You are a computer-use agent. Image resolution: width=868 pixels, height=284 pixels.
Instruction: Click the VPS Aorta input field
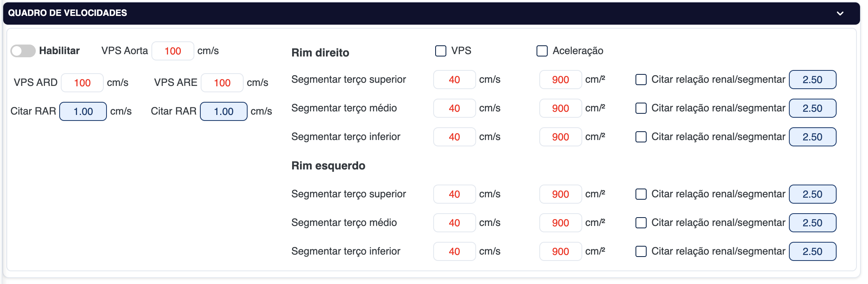(172, 51)
